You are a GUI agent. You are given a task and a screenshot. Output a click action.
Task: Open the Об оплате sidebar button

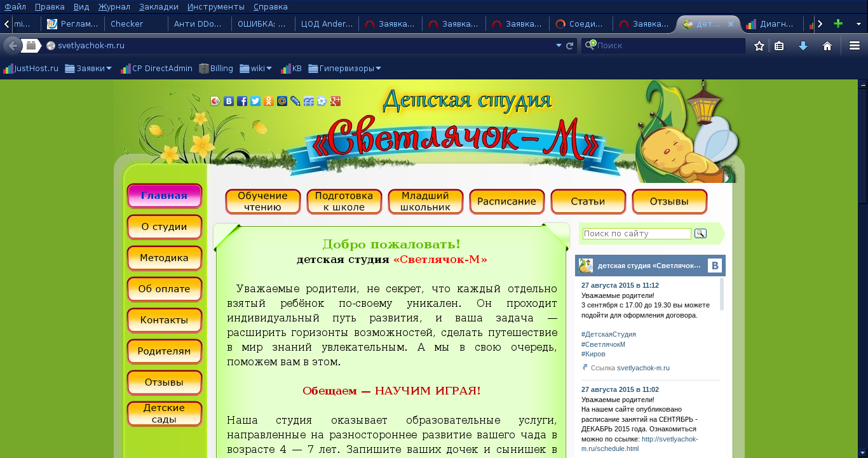[165, 289]
